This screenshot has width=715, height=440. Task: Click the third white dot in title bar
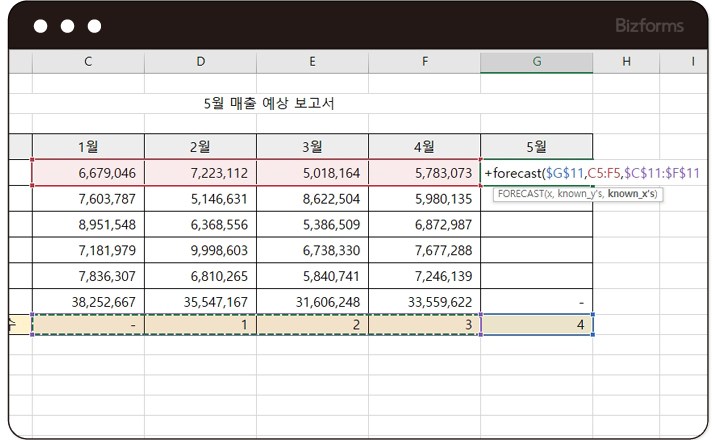point(94,26)
